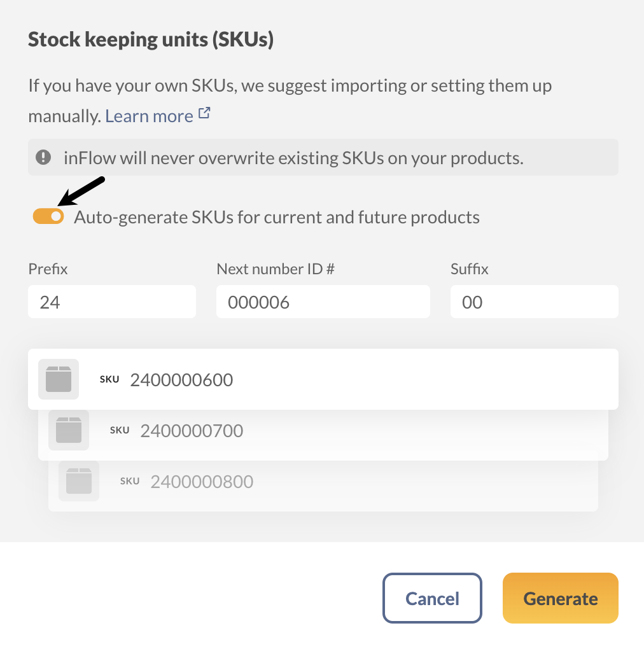The image size is (644, 649).
Task: Select the product box icon for SKU 2400000600
Action: [x=58, y=379]
